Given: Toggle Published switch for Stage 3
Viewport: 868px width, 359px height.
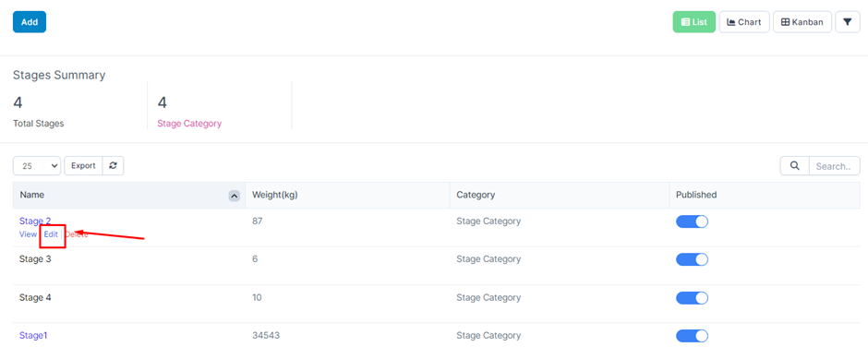Looking at the screenshot, I should pyautogui.click(x=692, y=259).
